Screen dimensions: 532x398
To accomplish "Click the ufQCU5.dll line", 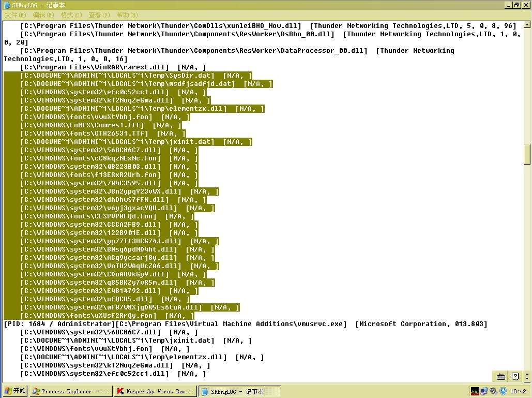I will click(x=105, y=299).
